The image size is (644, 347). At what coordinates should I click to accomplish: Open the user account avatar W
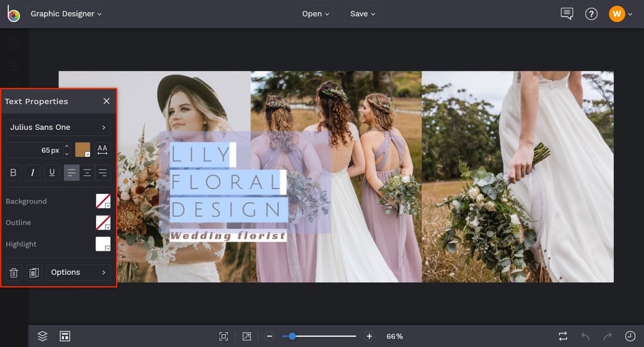(617, 14)
